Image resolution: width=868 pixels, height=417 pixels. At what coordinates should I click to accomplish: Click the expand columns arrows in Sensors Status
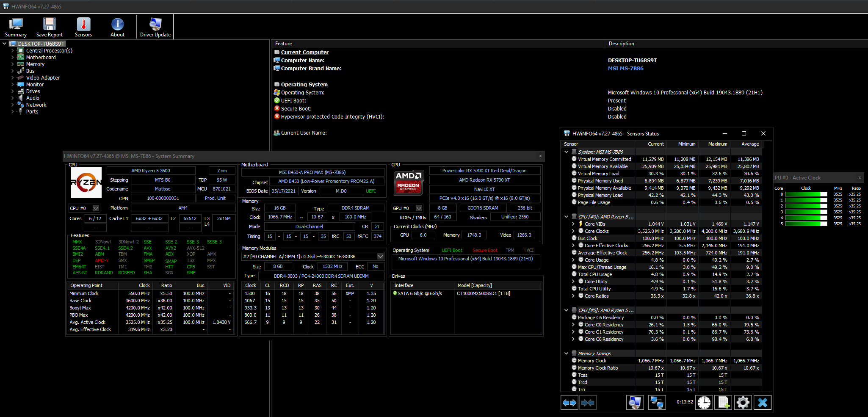click(569, 403)
